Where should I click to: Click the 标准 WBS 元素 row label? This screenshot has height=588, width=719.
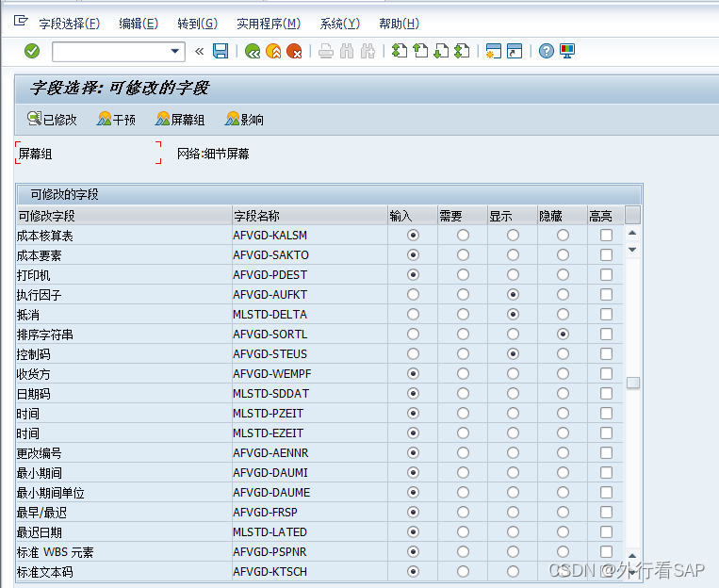point(55,552)
